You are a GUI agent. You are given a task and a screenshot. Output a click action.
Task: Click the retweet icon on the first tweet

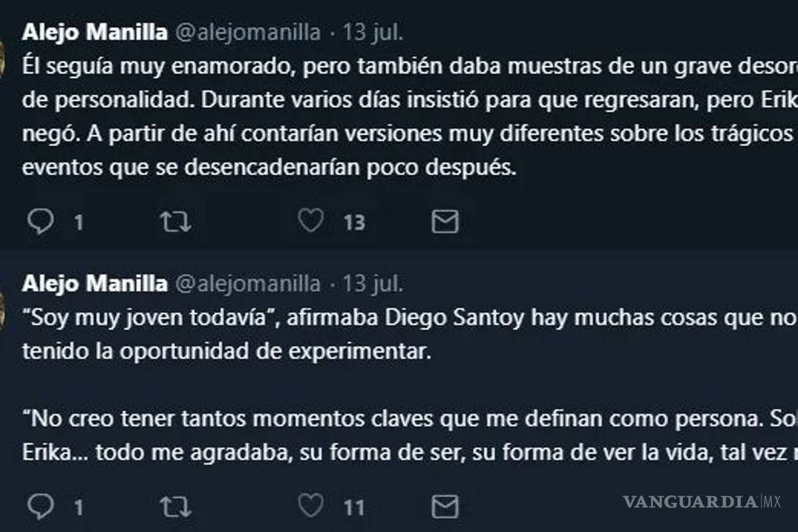point(175,221)
